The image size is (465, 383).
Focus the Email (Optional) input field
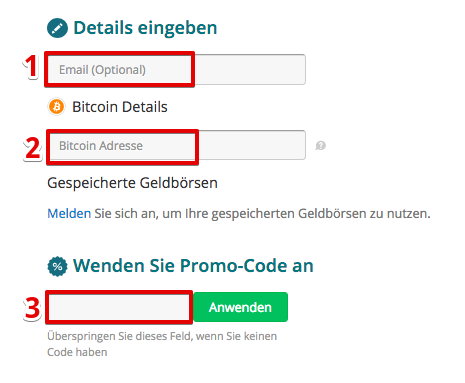point(176,69)
